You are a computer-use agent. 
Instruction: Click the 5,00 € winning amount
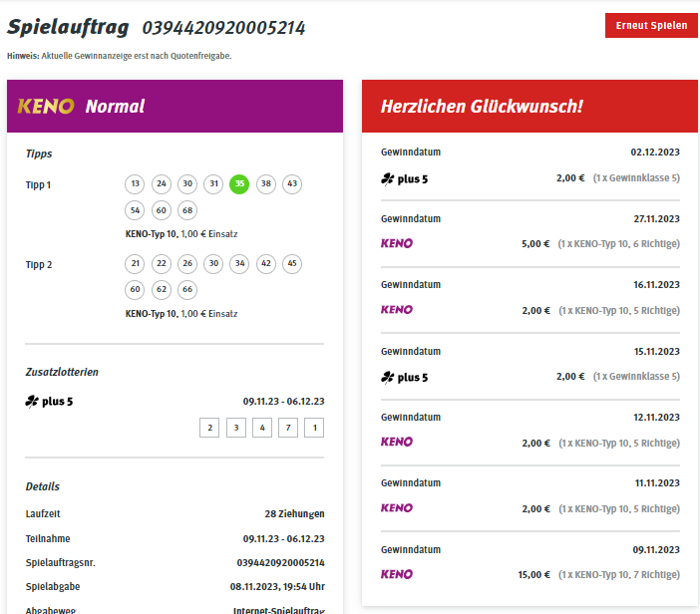click(x=535, y=244)
